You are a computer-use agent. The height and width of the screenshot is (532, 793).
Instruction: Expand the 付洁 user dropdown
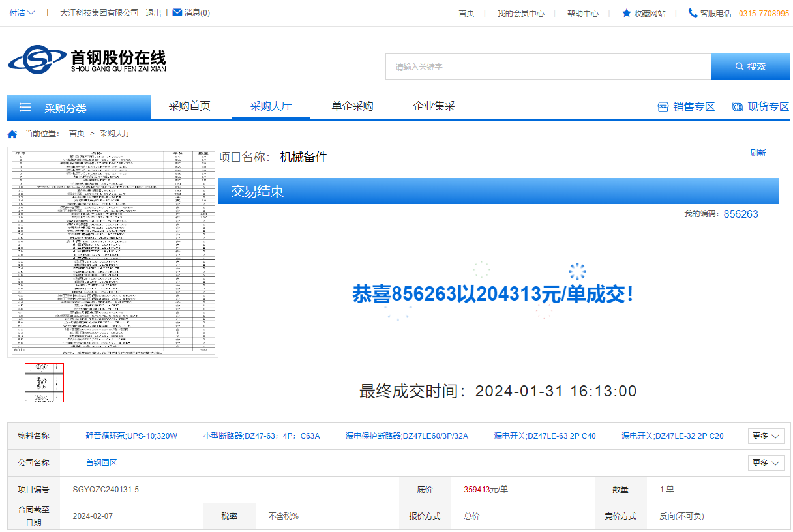[23, 13]
